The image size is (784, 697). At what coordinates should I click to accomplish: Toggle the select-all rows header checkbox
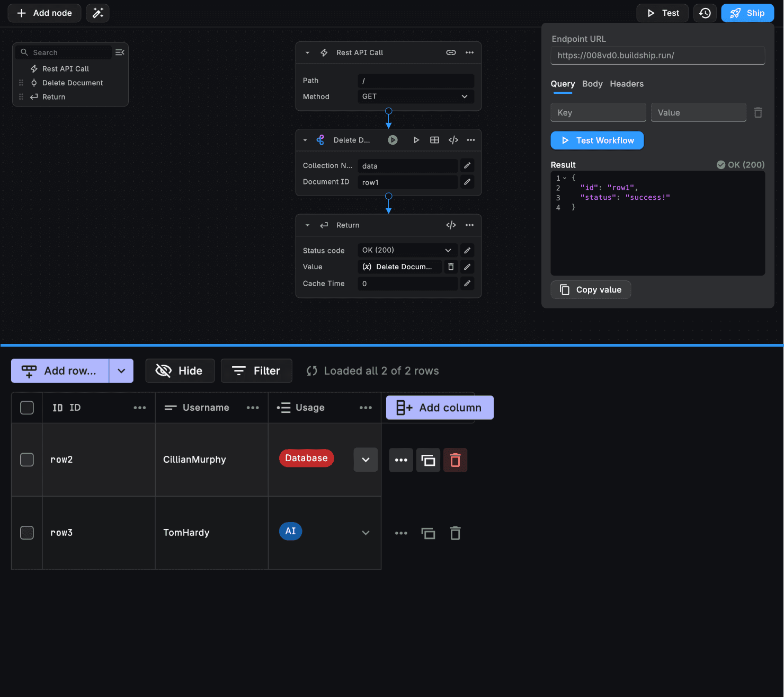27,408
